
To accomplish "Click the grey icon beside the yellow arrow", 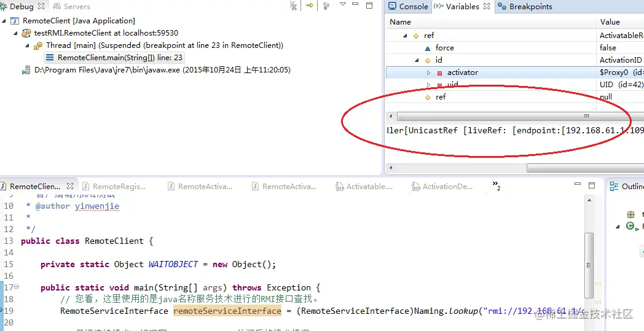I will (326, 6).
